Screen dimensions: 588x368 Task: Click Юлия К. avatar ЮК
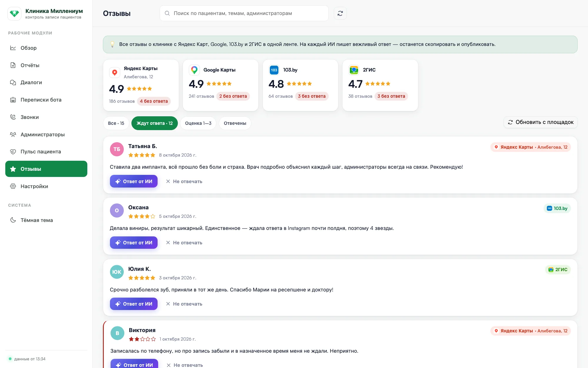(x=117, y=272)
